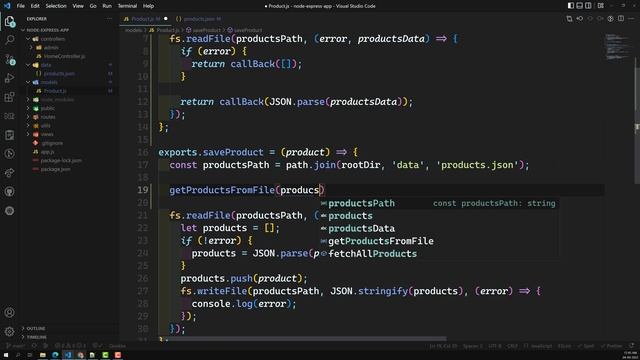Open the Edit menu
This screenshot has width=640, height=360.
tap(35, 6)
